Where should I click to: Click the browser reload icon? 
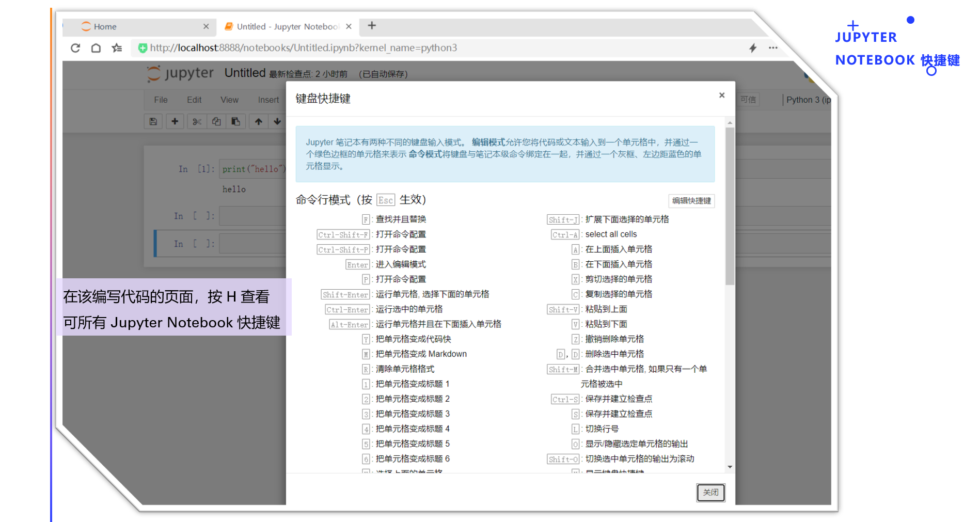[75, 48]
